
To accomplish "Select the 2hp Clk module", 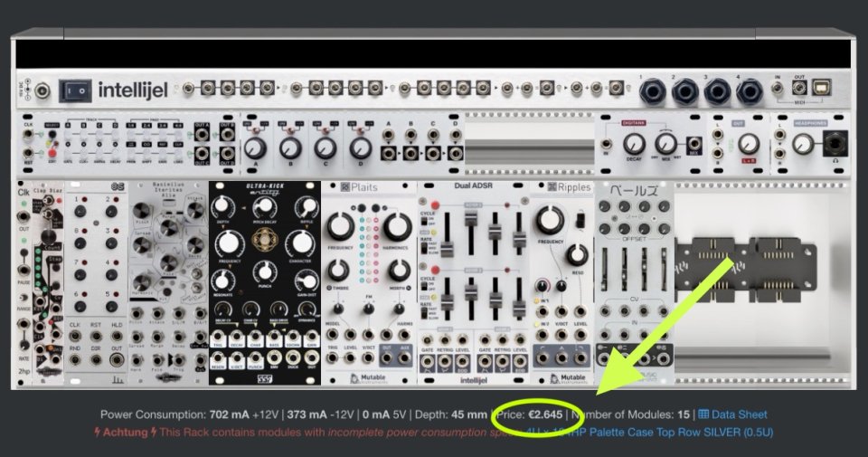I will (x=24, y=282).
